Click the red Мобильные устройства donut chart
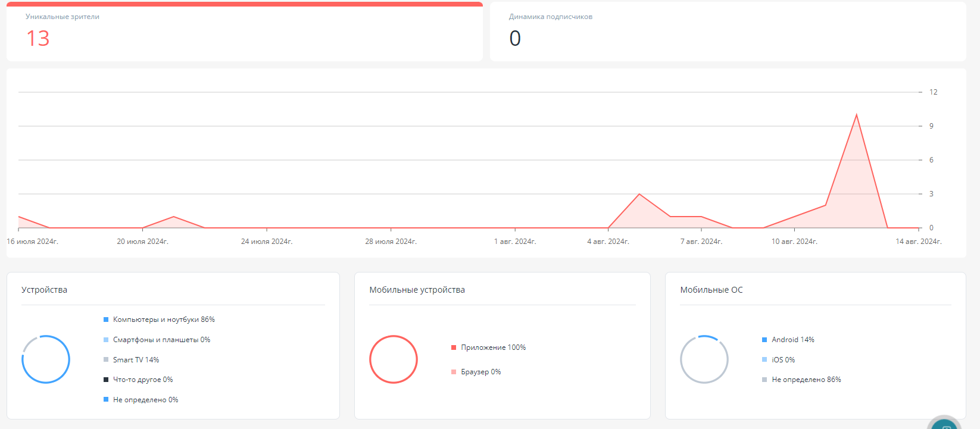The height and width of the screenshot is (429, 980). 394,359
